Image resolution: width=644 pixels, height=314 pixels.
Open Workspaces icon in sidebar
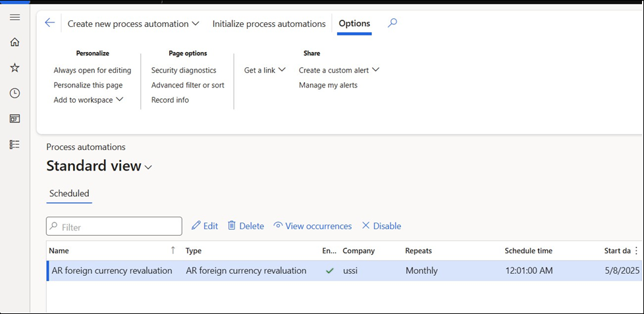tap(14, 118)
